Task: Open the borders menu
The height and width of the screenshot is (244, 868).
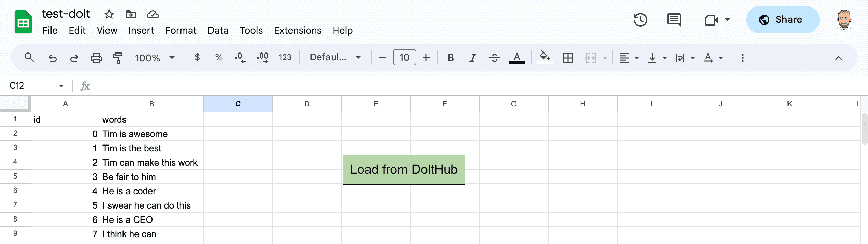Action: coord(568,58)
